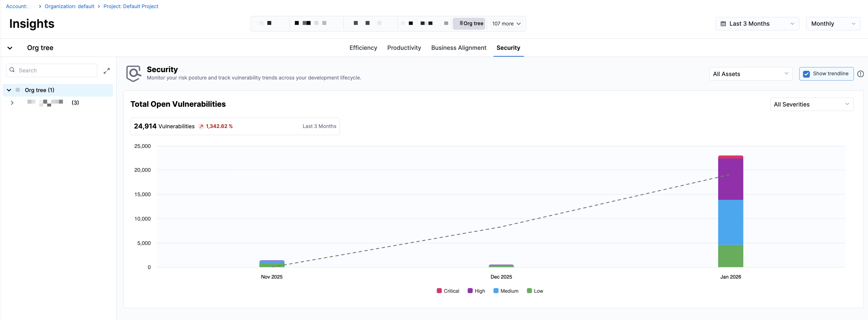Follow the Project: Default Project breadcrumb link
868x320 pixels.
pos(131,6)
